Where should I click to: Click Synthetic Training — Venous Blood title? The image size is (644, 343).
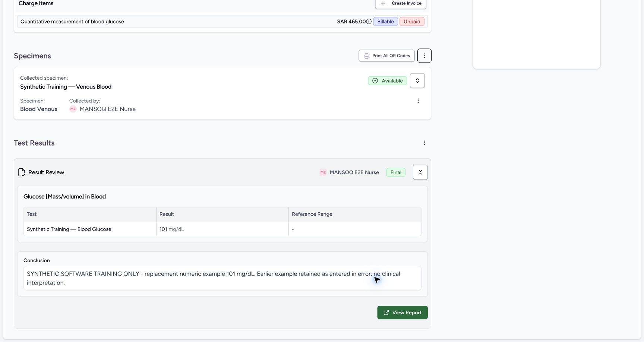(66, 87)
